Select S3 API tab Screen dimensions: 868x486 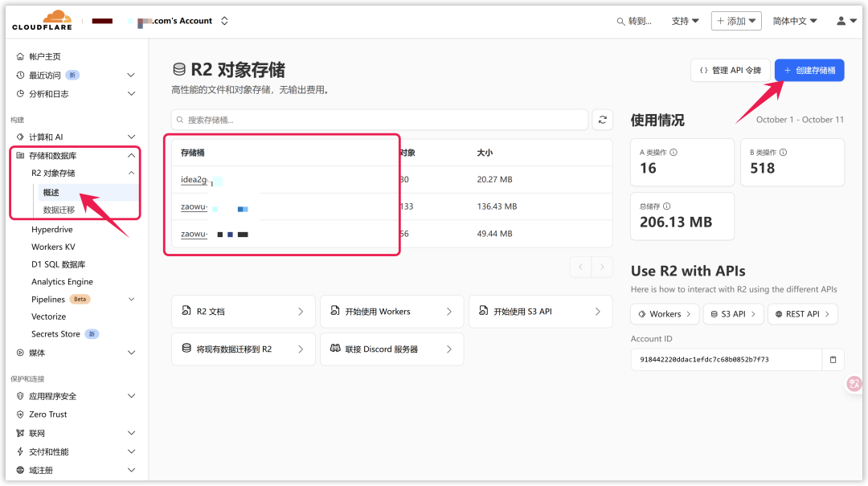[x=734, y=314]
